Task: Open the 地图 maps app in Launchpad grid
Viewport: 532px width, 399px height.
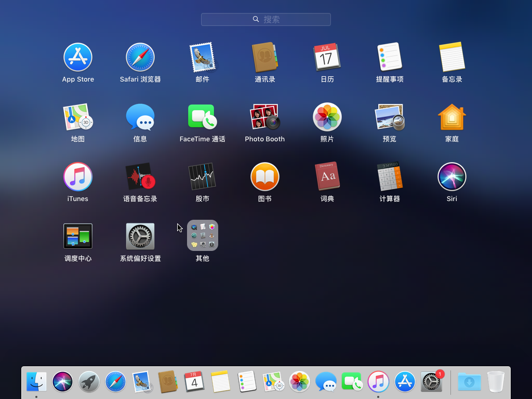Action: click(x=78, y=117)
